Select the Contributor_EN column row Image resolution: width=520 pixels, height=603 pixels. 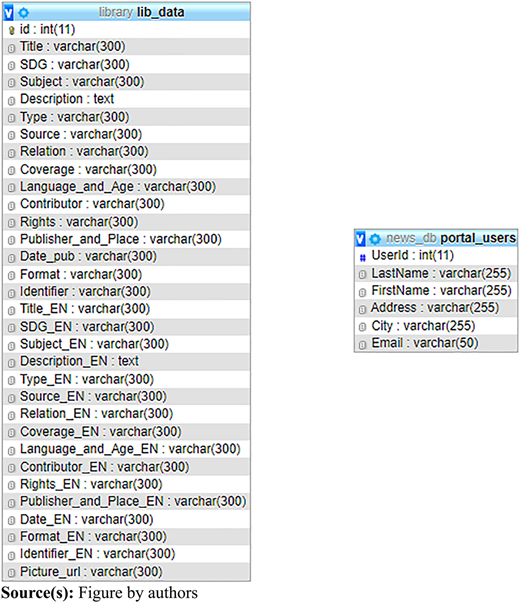(127, 466)
